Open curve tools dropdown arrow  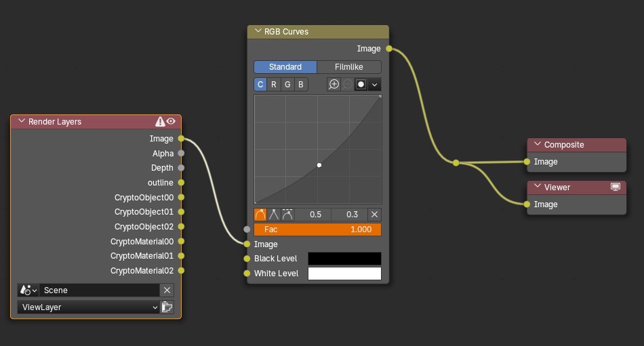point(375,85)
